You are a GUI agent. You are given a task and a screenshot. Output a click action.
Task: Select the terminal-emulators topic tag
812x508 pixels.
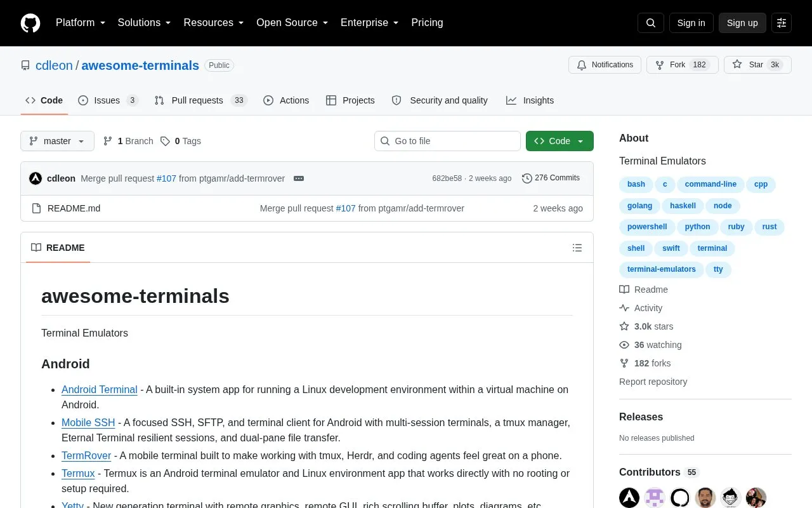coord(661,269)
